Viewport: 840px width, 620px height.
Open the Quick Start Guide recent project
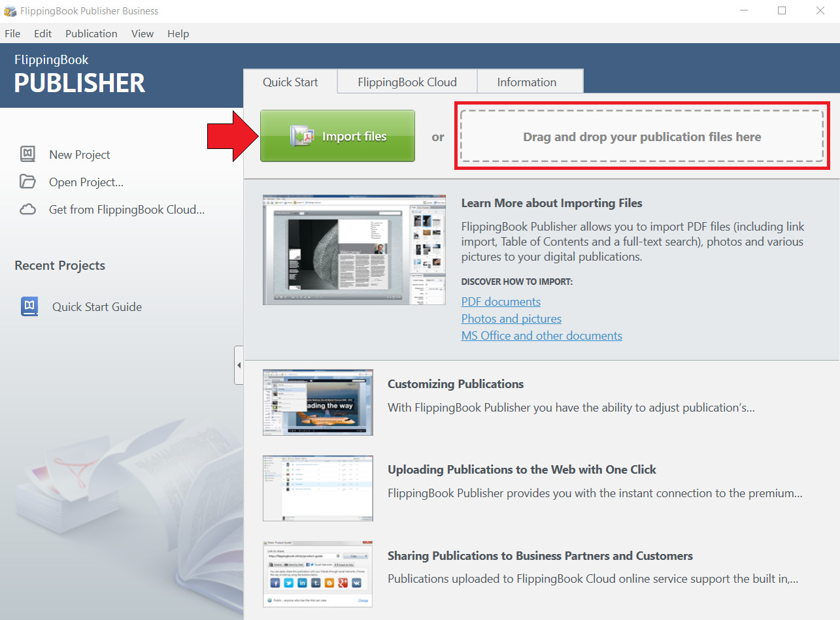pos(97,307)
